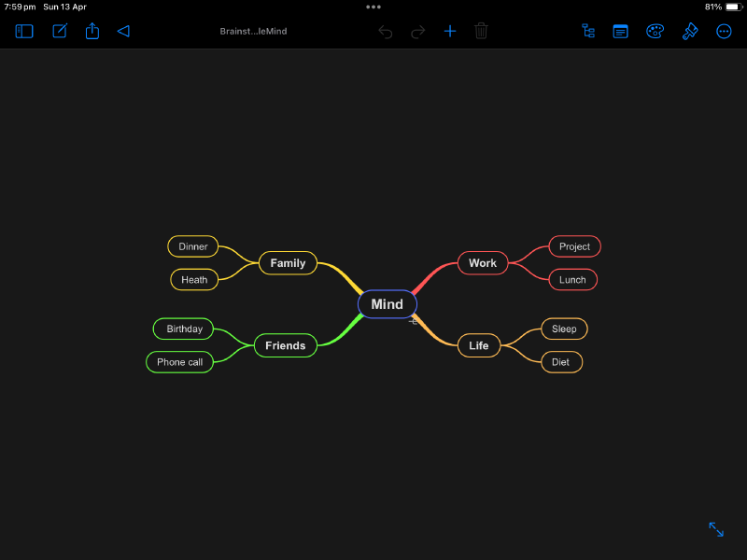The height and width of the screenshot is (560, 747).
Task: Click the add node plus icon
Action: click(449, 31)
